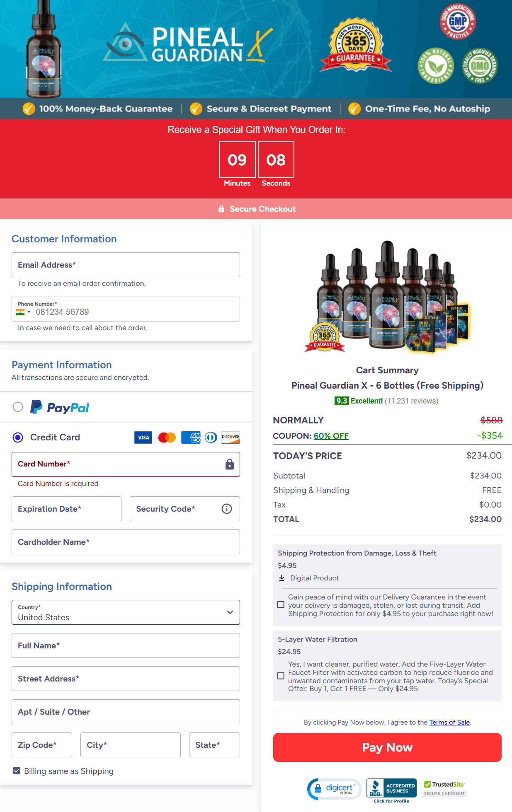512x812 pixels.
Task: Select the Credit Card radio button
Action: [18, 437]
